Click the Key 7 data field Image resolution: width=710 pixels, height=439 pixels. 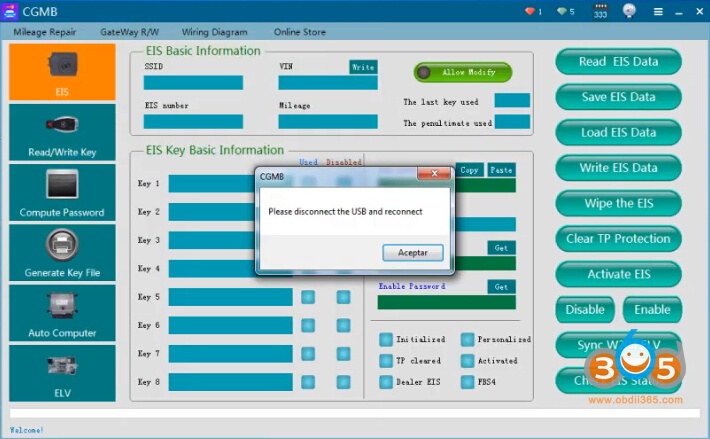pos(230,354)
